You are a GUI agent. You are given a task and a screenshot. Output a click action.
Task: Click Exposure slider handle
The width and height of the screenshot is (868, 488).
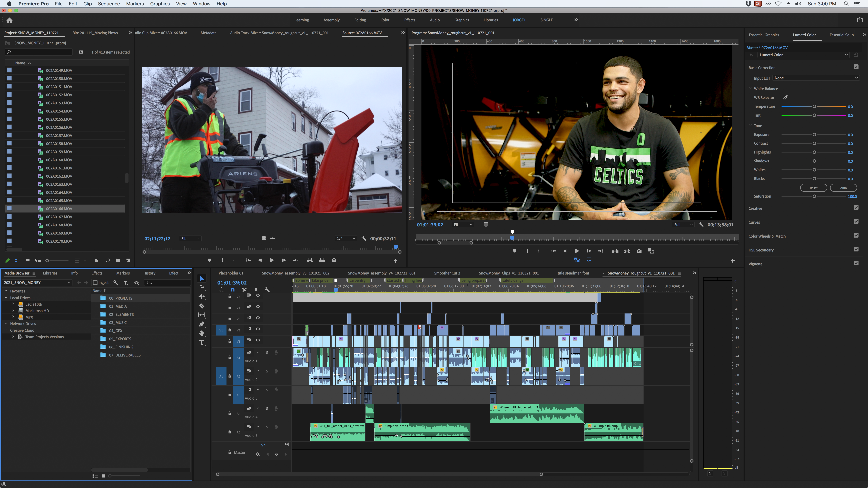point(814,135)
